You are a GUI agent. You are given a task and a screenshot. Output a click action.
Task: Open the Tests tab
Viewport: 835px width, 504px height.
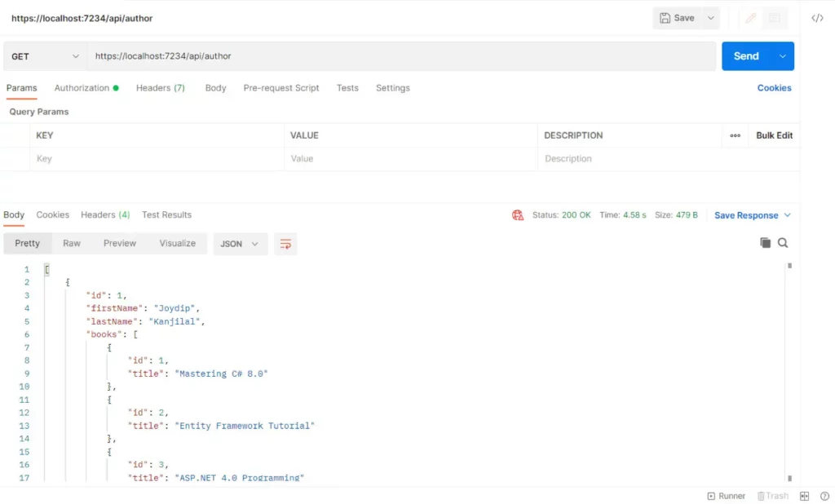click(x=347, y=88)
